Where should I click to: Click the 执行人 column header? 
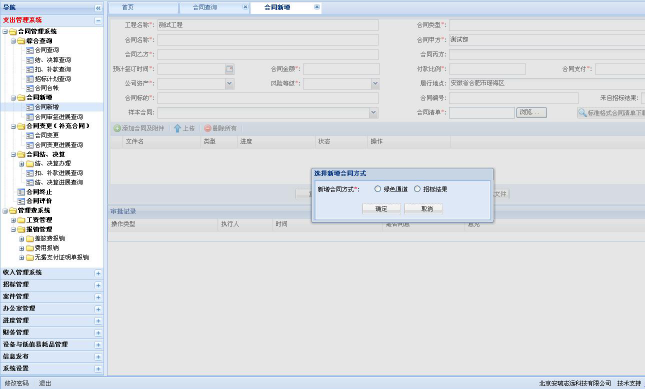pos(245,224)
